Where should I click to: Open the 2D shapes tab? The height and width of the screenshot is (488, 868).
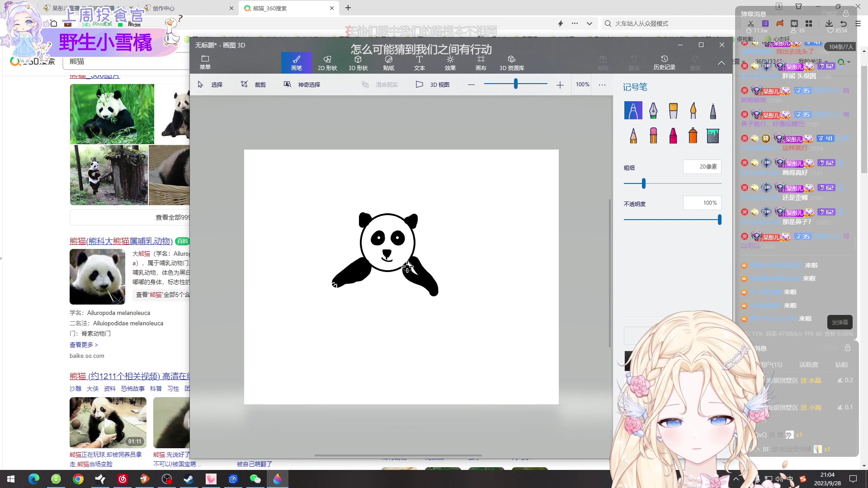tap(327, 62)
